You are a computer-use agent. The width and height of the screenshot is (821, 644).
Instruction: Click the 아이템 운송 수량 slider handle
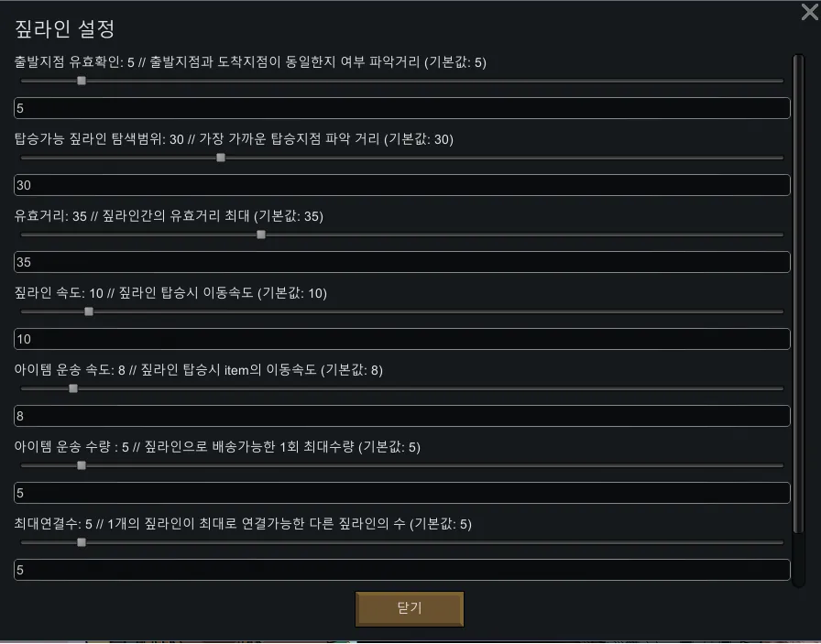point(82,465)
